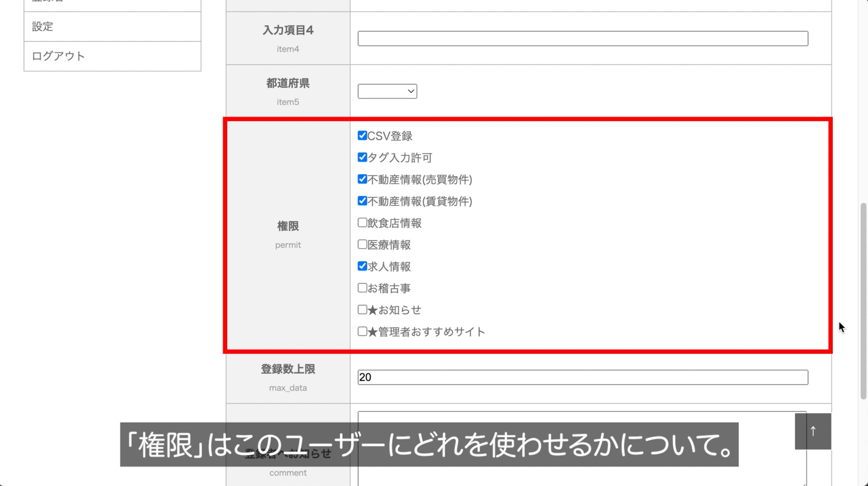
Task: Toggle the タグ入力許可 checkbox
Action: [362, 157]
